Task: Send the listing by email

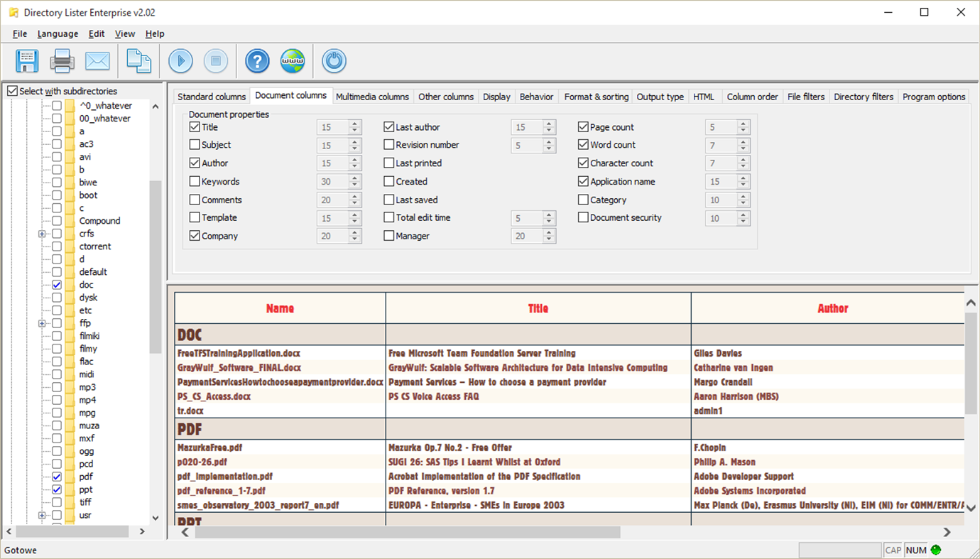Action: coord(97,61)
